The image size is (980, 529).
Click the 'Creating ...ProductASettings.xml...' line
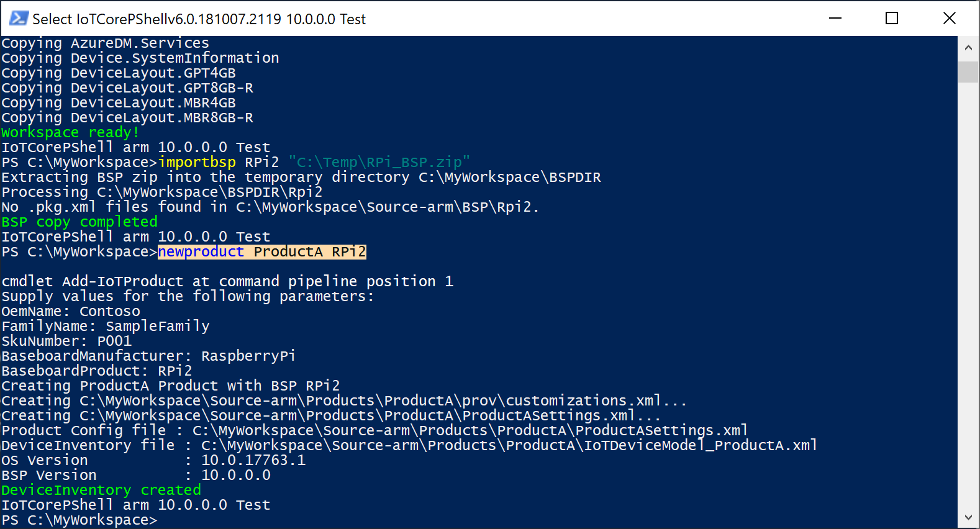pos(331,415)
